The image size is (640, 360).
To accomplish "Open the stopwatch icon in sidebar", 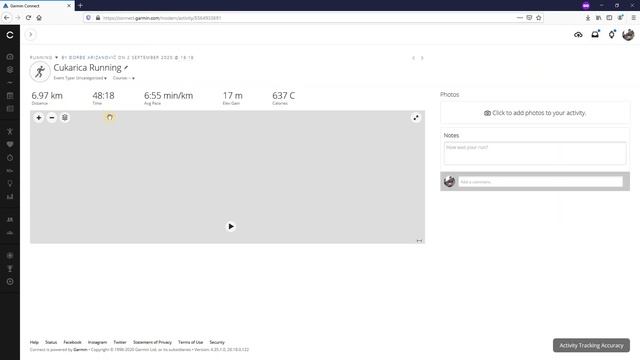I will pos(10,158).
